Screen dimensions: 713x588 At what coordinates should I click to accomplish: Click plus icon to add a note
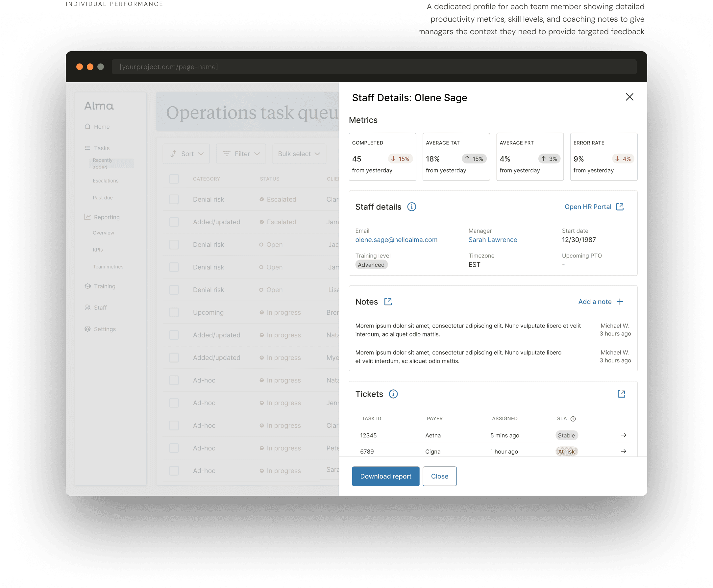tap(620, 302)
